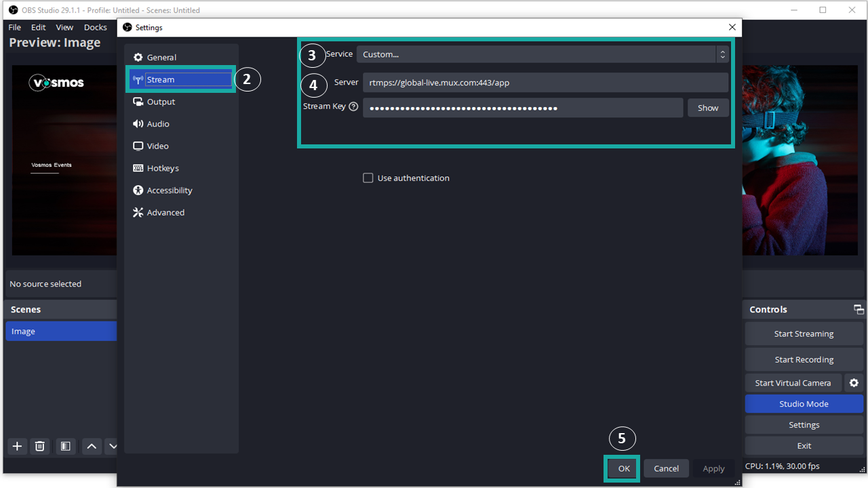Screen dimensions: 868x488
Task: Click the antenna icon beside Stream
Action: [x=138, y=79]
